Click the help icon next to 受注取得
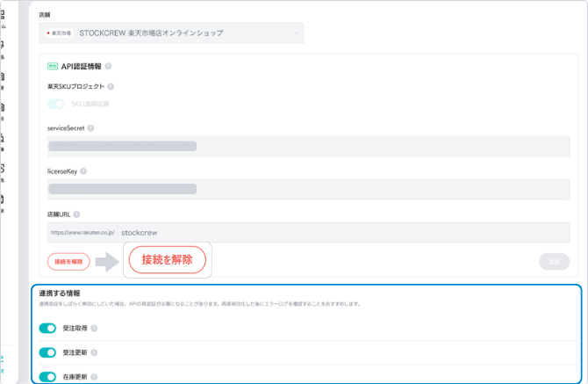Viewport: 588px width, 384px height. pos(94,329)
